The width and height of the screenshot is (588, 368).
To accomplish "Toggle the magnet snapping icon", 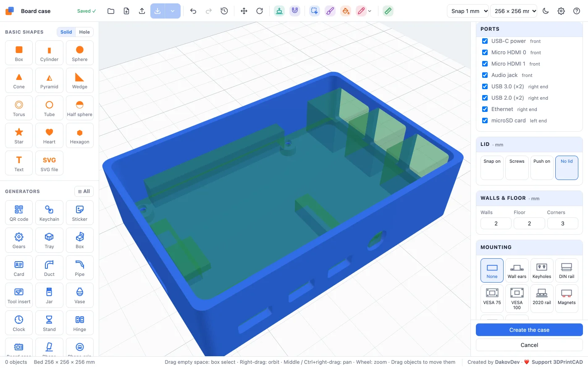I will tap(295, 11).
